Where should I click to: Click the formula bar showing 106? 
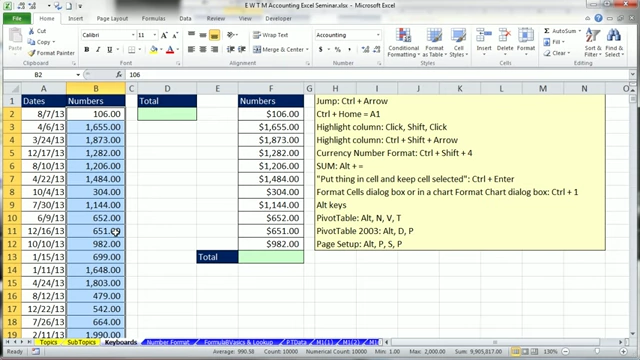coord(378,75)
